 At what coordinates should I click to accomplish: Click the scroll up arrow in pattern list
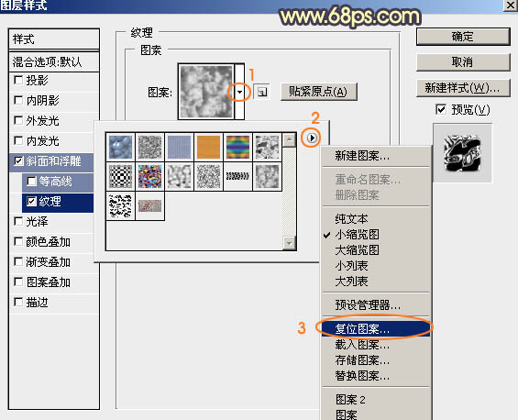click(289, 140)
